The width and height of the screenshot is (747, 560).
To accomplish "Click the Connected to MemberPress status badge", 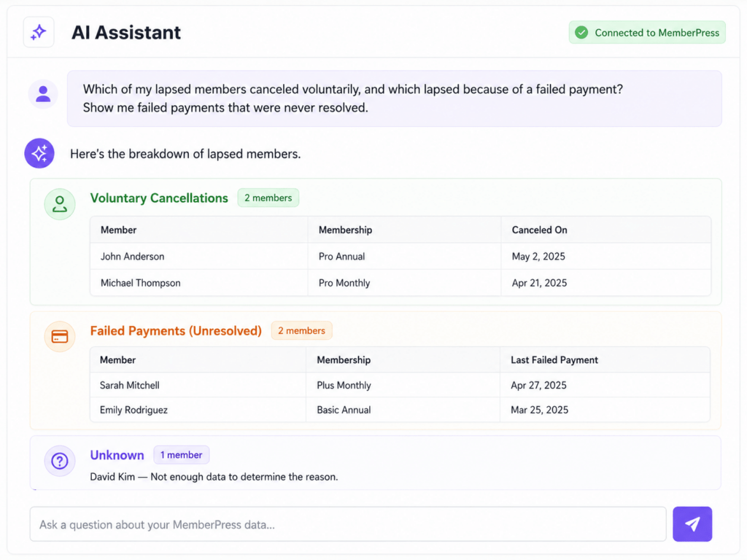I will pyautogui.click(x=647, y=33).
